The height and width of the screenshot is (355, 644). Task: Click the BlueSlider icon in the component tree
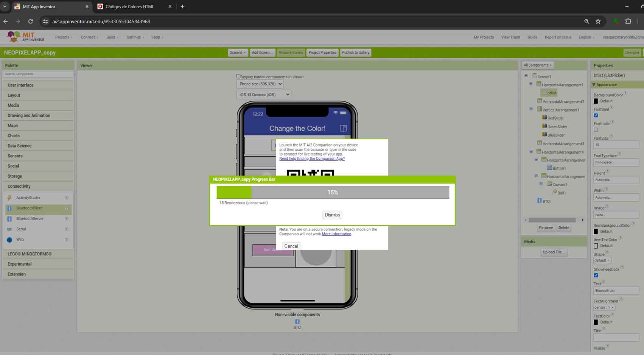pos(544,134)
